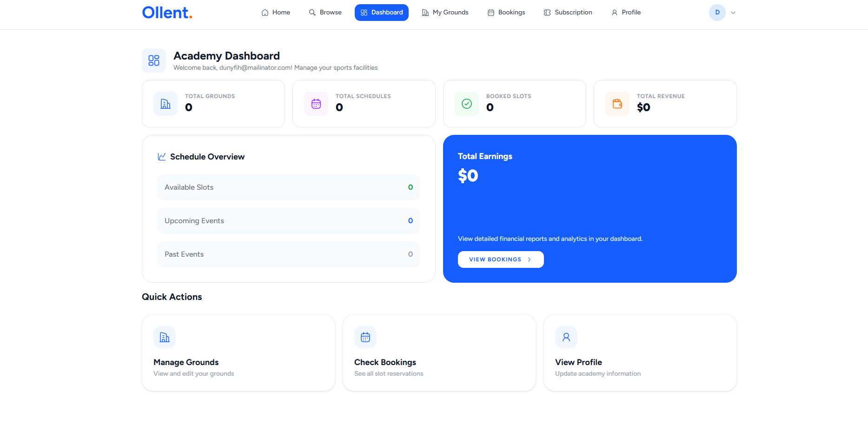
Task: Click the Ollent logo
Action: (167, 13)
